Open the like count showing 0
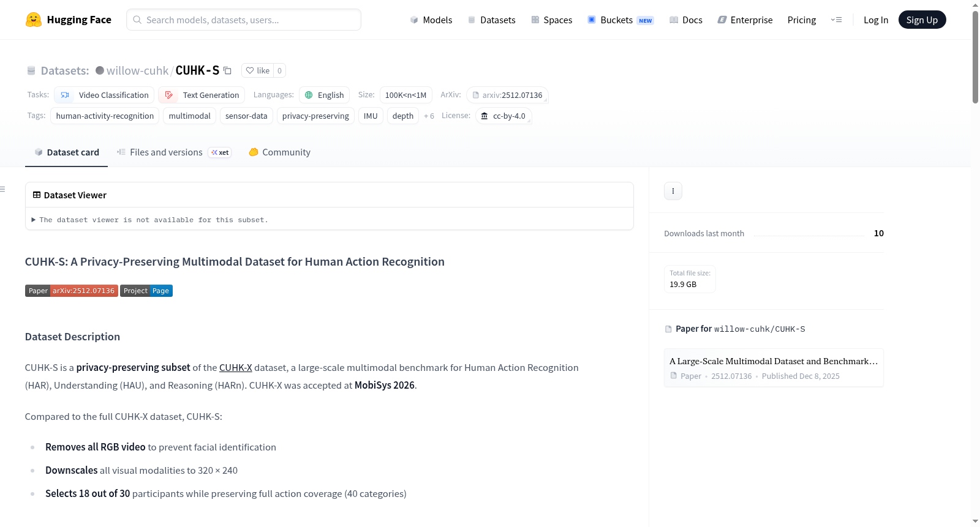Viewport: 980px width, 527px height. 279,70
